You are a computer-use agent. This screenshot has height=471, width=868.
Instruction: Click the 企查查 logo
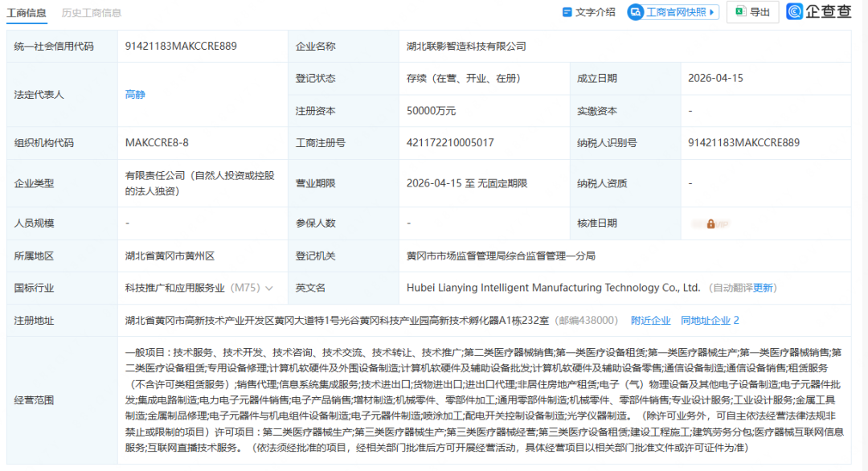[818, 12]
